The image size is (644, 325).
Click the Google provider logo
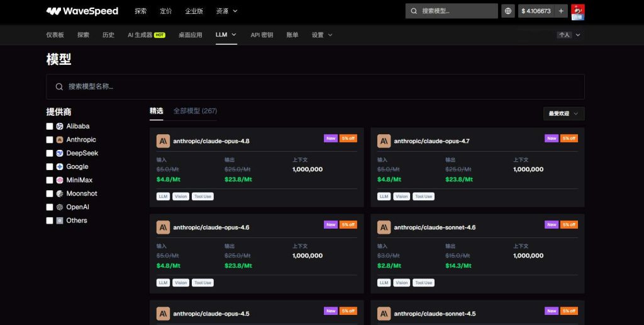(60, 167)
